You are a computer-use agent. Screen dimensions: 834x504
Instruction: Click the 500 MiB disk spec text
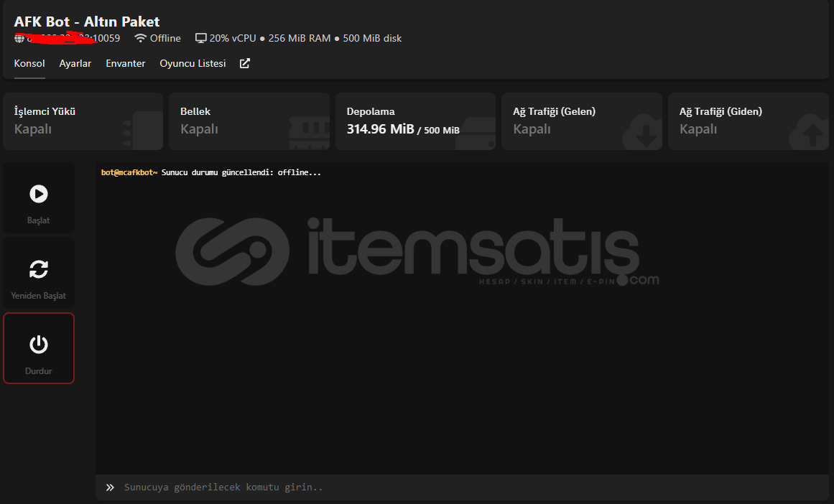tap(372, 38)
